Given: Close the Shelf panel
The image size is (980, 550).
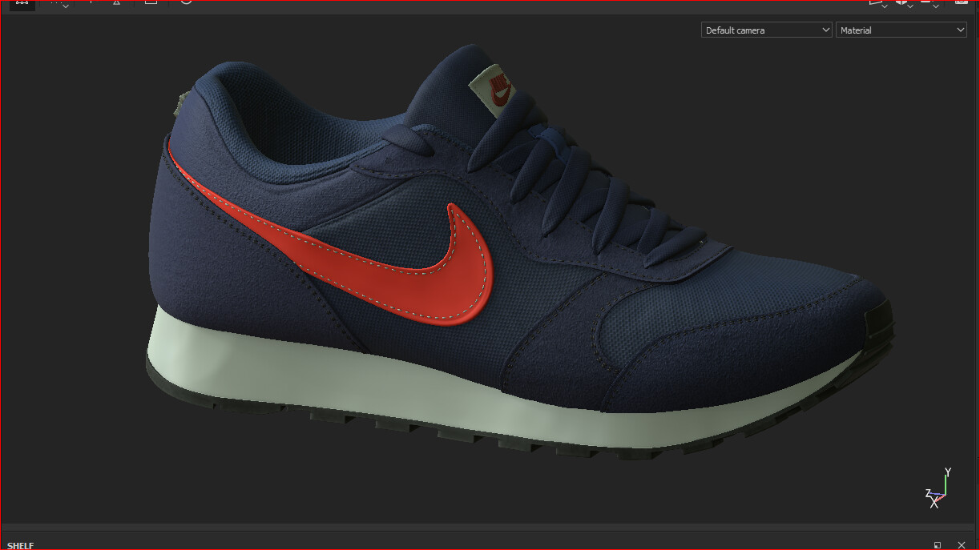Looking at the screenshot, I should click(962, 545).
